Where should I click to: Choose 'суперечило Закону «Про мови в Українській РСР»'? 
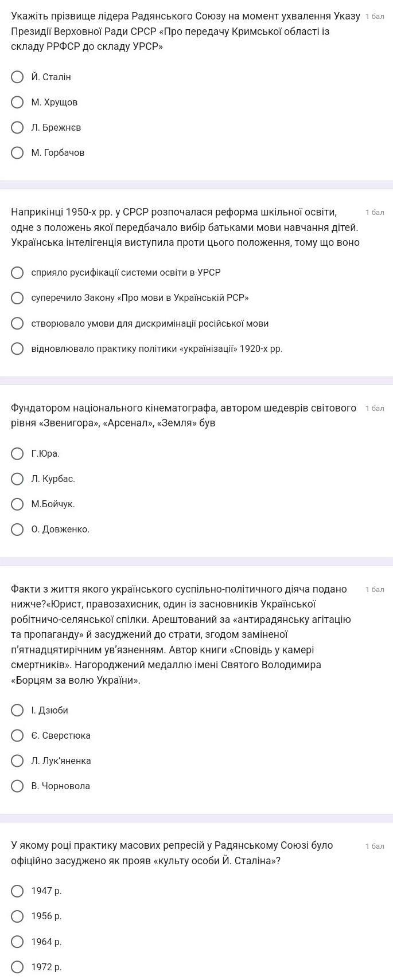click(18, 297)
